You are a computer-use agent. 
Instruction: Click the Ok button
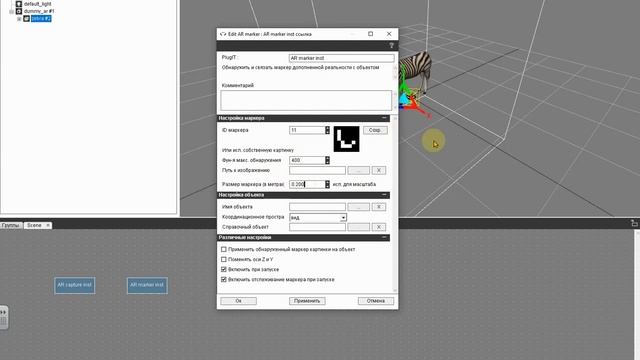pyautogui.click(x=238, y=301)
